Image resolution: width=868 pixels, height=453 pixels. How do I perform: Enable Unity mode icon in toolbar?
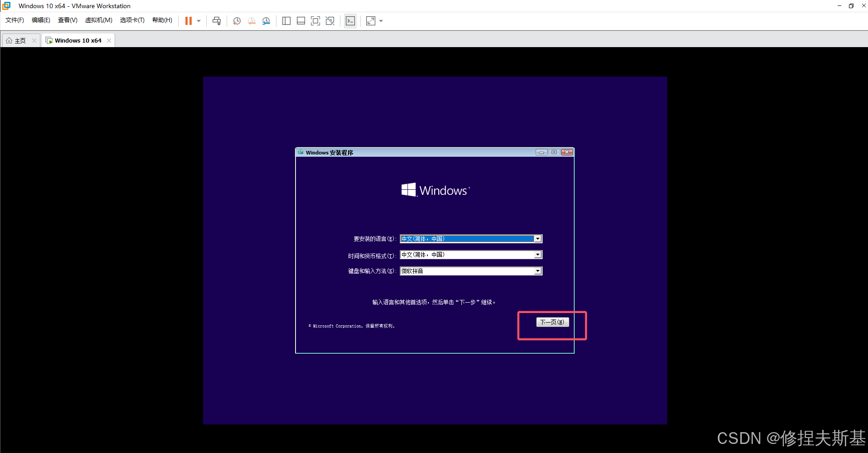coord(330,21)
